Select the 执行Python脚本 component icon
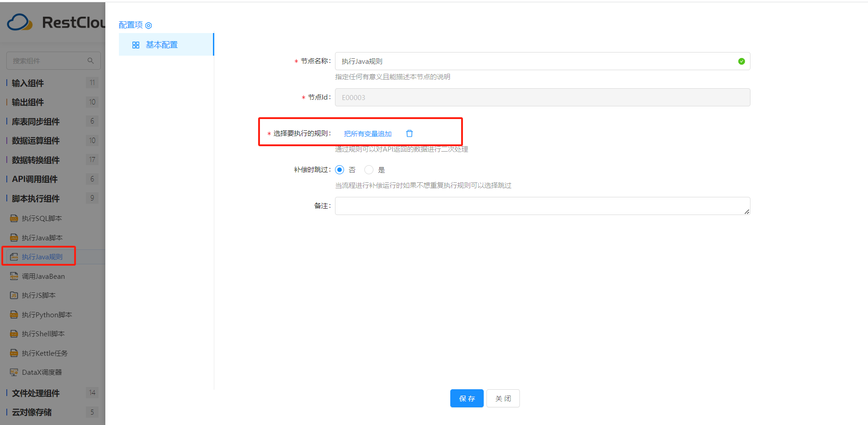Image resolution: width=868 pixels, height=425 pixels. click(14, 315)
